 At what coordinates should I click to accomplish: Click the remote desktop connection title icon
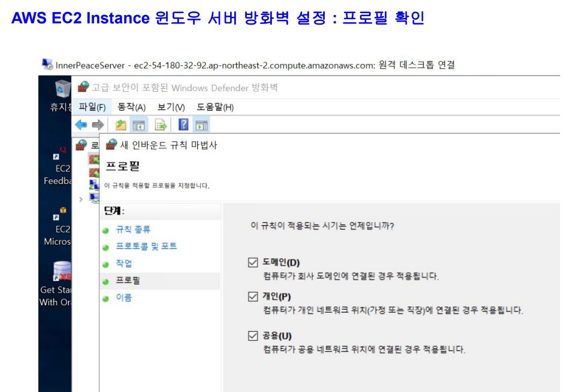(x=47, y=64)
